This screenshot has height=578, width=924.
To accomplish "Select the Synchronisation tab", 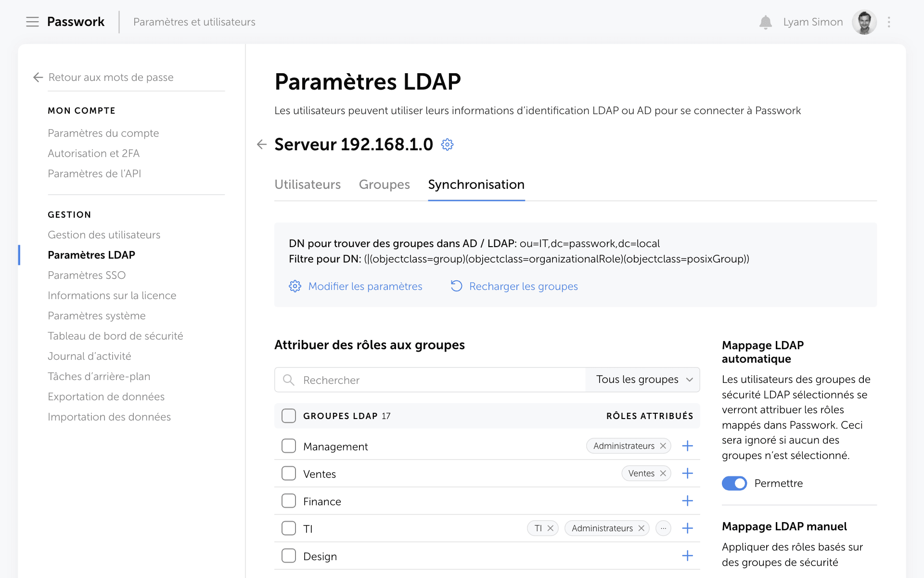I will pyautogui.click(x=476, y=184).
